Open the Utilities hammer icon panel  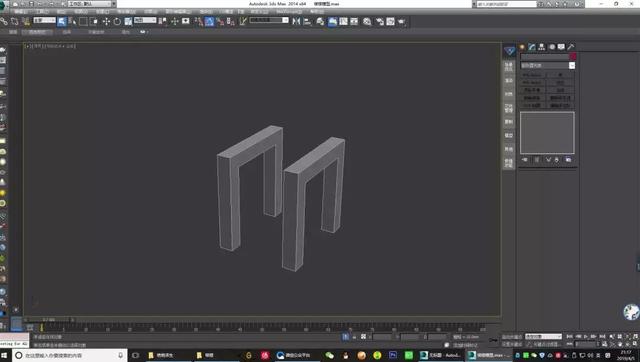[x=571, y=47]
